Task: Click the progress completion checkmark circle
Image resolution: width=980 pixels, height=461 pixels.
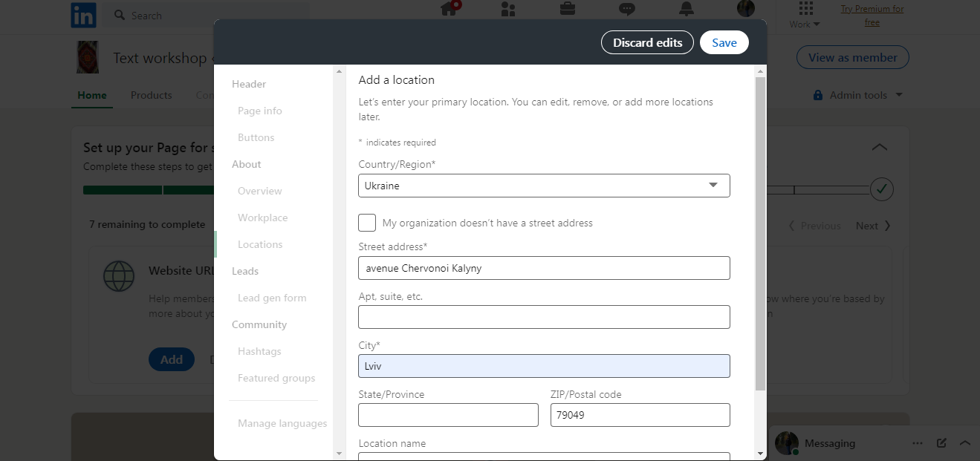Action: click(x=882, y=189)
